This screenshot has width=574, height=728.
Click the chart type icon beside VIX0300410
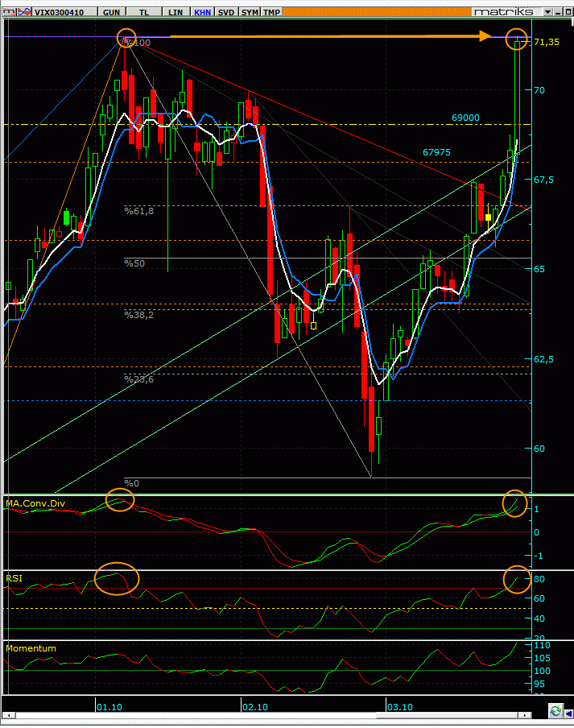(24, 12)
